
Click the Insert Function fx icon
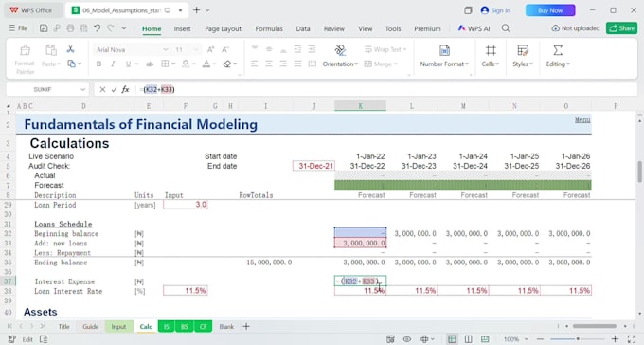coord(125,89)
